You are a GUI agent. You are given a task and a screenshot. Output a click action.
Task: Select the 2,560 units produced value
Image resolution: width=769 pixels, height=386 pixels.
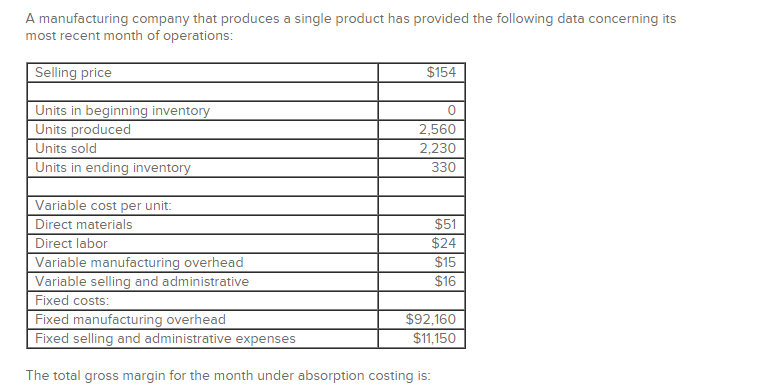click(437, 129)
